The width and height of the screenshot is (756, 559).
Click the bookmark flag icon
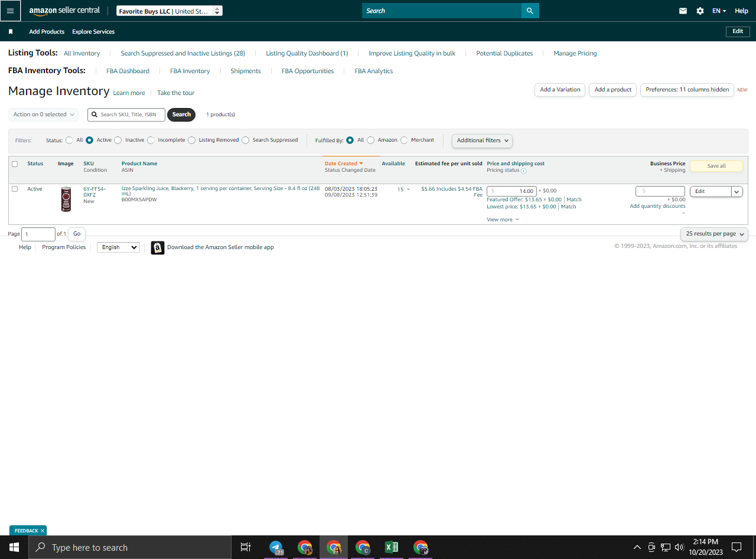pos(11,32)
